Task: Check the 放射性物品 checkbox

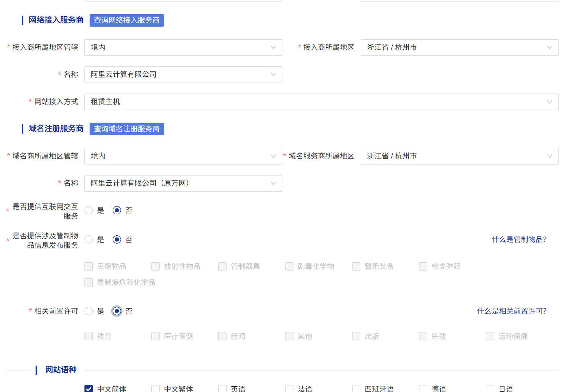Action: pos(155,266)
